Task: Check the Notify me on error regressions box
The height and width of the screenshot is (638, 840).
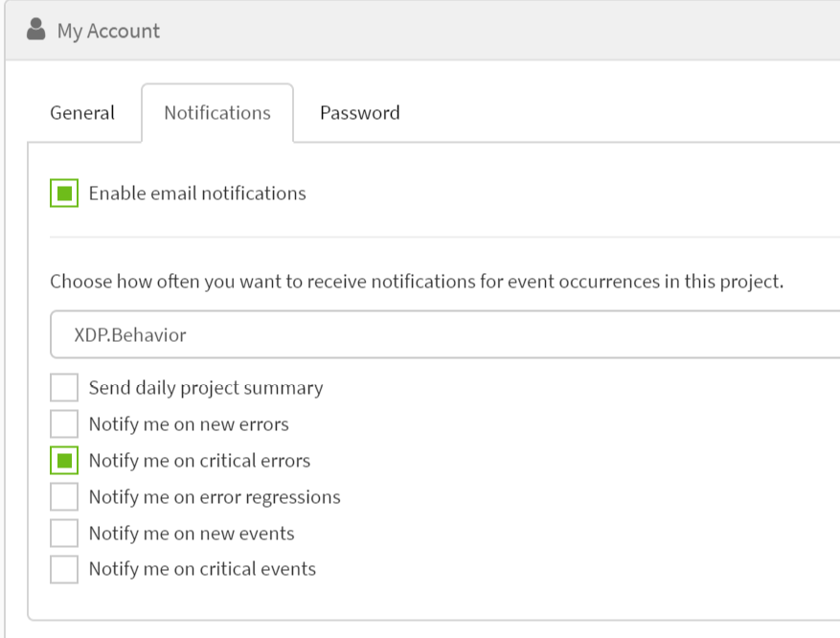Action: tap(64, 496)
